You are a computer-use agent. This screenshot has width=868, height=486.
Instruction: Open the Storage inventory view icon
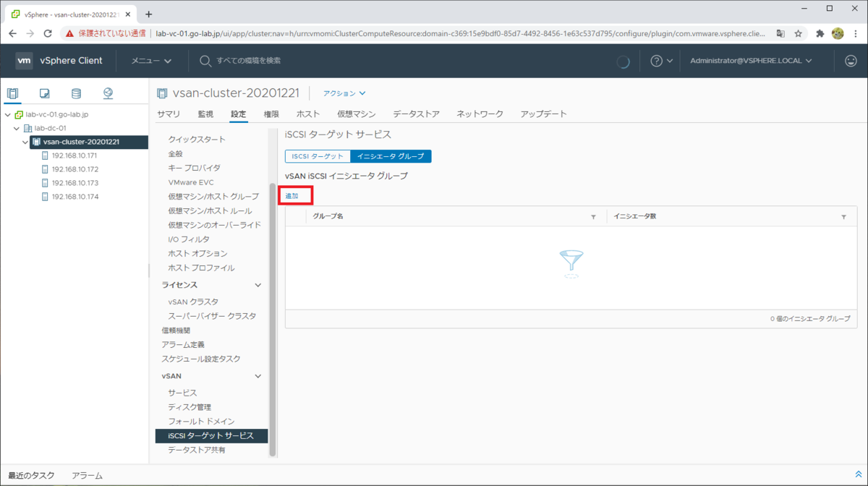click(x=77, y=93)
